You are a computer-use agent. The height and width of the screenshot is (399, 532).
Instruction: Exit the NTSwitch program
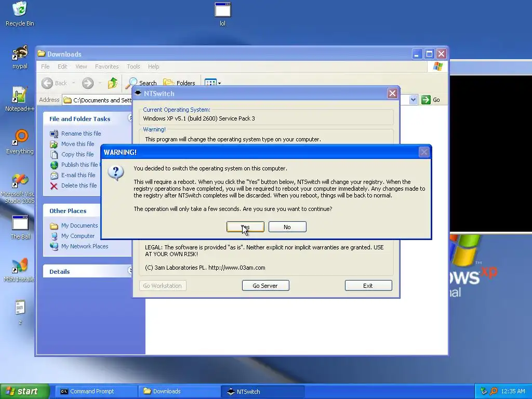click(x=368, y=286)
